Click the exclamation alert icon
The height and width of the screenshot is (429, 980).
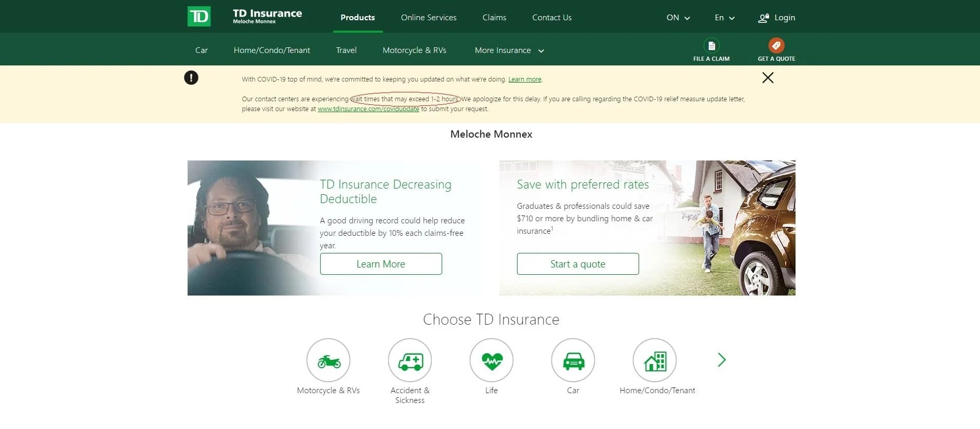(191, 78)
